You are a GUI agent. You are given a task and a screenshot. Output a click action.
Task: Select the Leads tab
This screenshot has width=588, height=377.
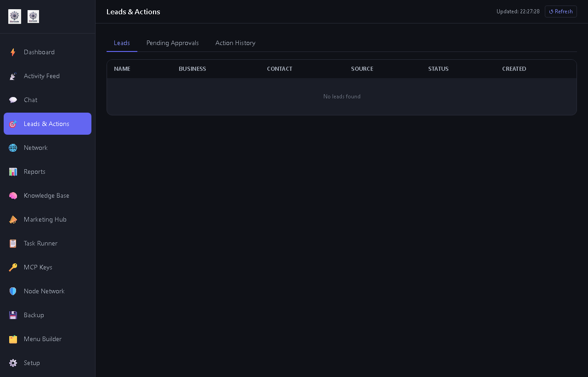[122, 43]
